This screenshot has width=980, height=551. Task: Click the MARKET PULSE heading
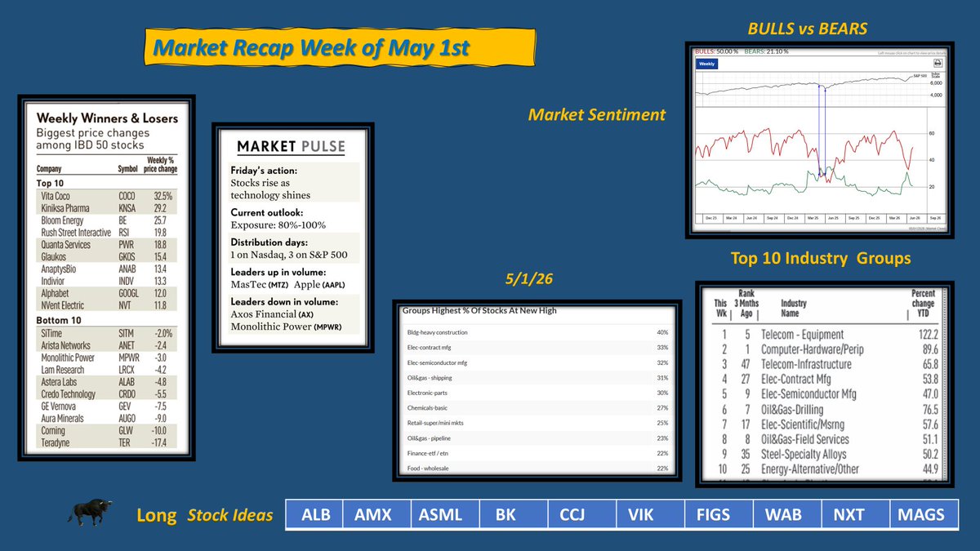pos(291,146)
